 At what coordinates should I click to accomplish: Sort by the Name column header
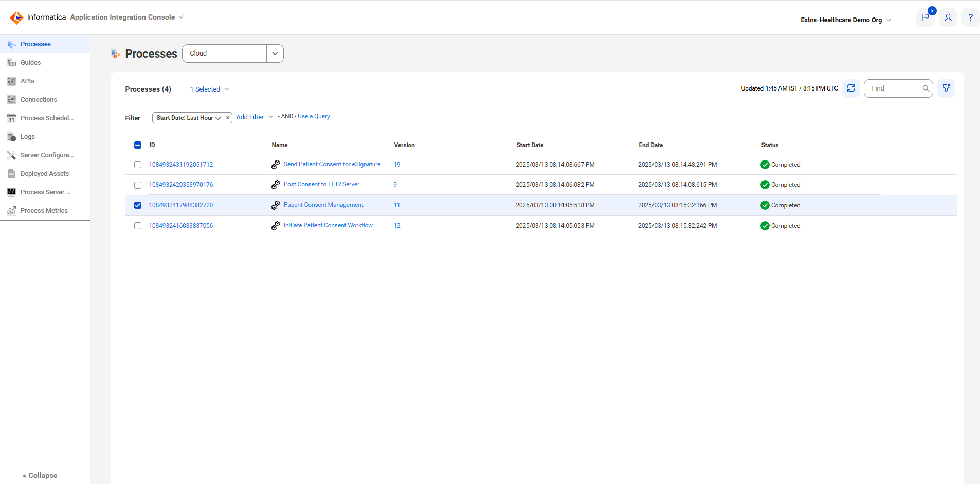[280, 145]
